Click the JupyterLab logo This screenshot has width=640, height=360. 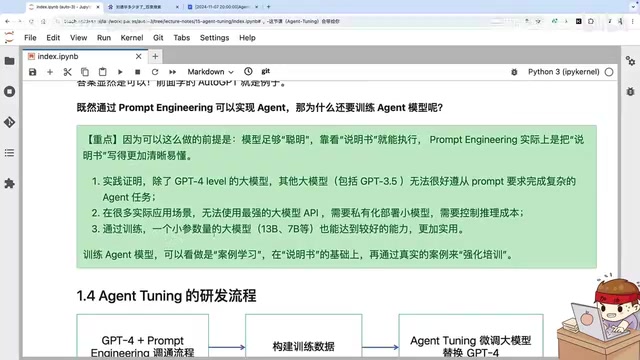coord(9,38)
